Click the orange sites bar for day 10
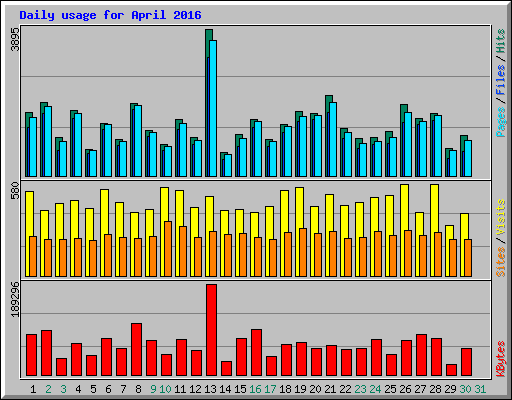Image resolution: width=512 pixels, height=400 pixels. pyautogui.click(x=168, y=249)
